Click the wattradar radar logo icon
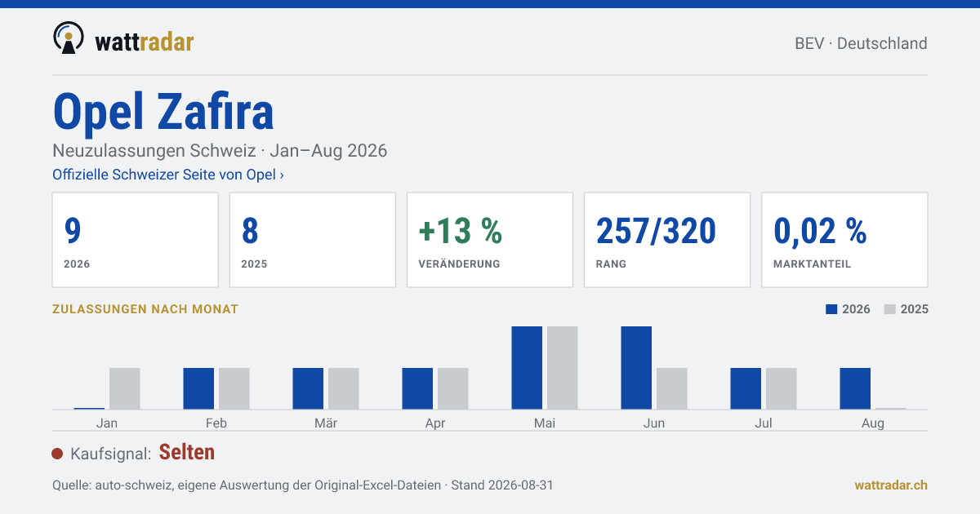980x514 pixels. (x=68, y=38)
